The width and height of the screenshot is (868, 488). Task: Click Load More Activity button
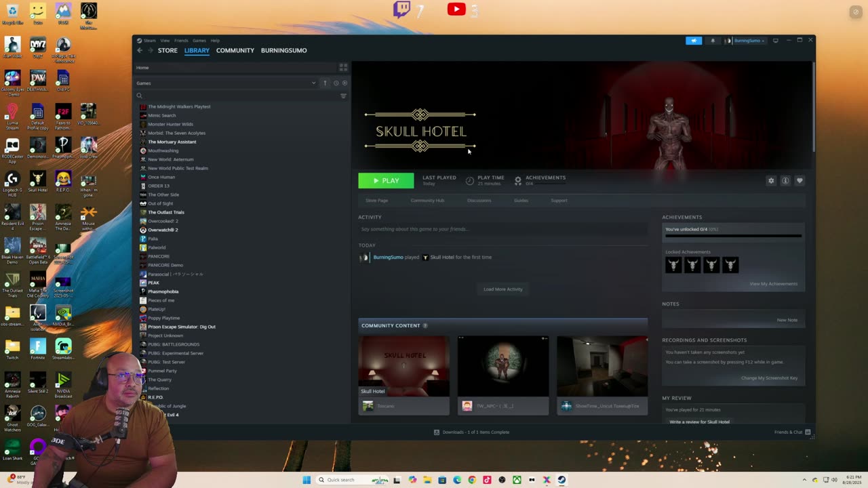(503, 289)
